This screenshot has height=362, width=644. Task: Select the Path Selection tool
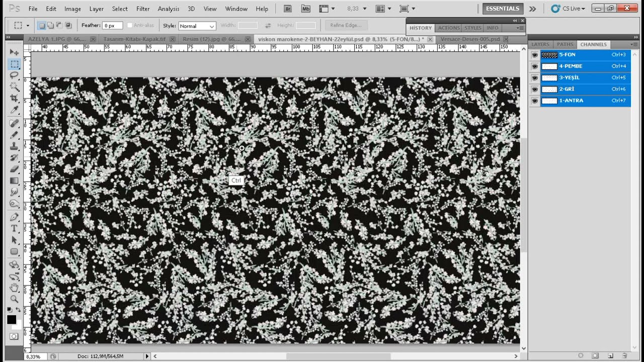point(14,240)
